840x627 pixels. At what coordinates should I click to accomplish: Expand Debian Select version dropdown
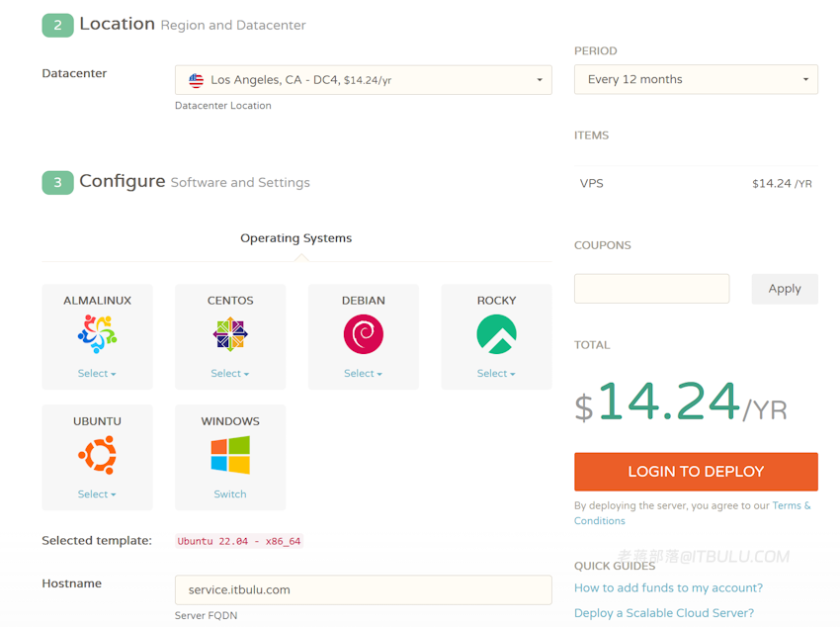coord(364,374)
